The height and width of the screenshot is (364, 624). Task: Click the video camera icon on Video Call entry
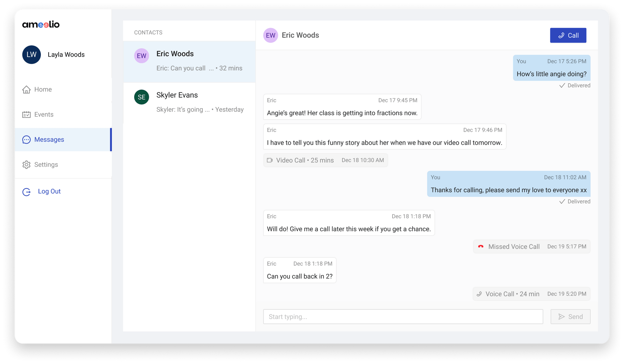tap(270, 160)
